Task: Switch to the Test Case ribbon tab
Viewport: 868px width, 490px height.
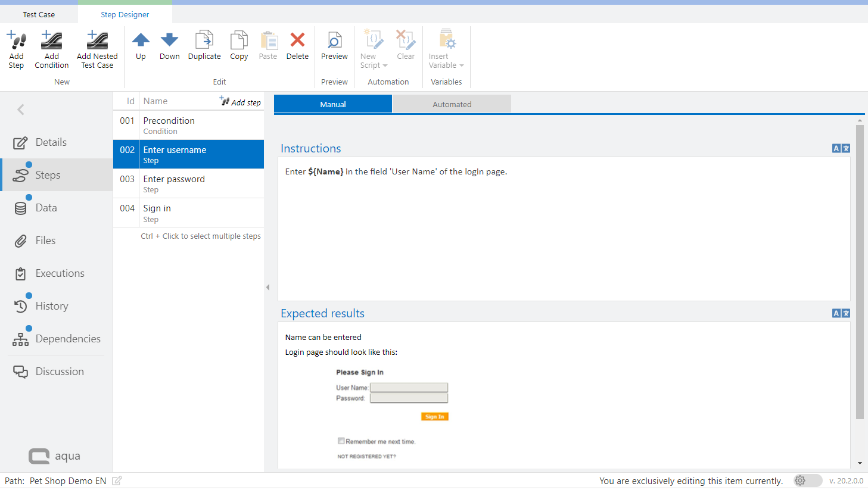Action: coord(39,14)
